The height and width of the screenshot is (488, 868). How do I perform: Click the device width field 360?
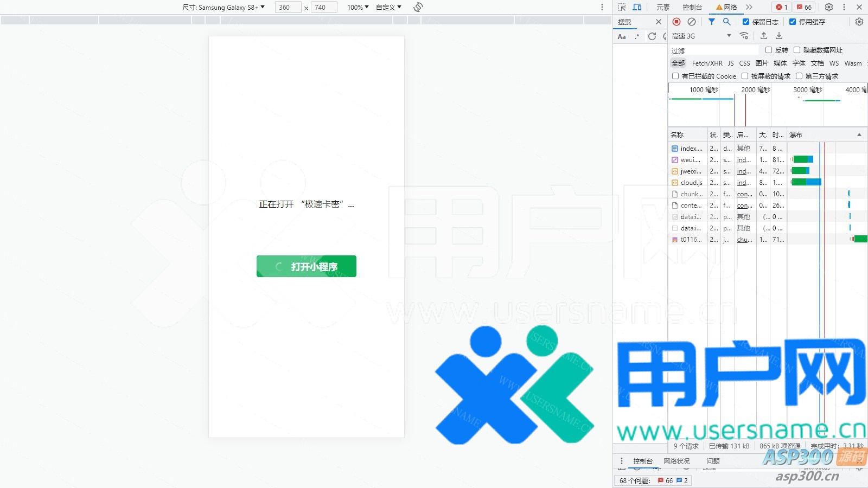[288, 7]
